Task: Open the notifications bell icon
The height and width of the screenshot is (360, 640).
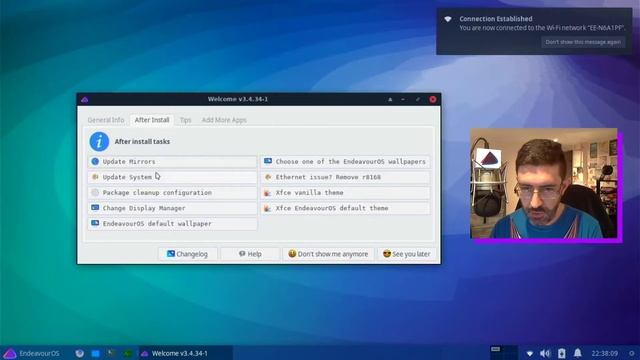Action: (x=578, y=353)
